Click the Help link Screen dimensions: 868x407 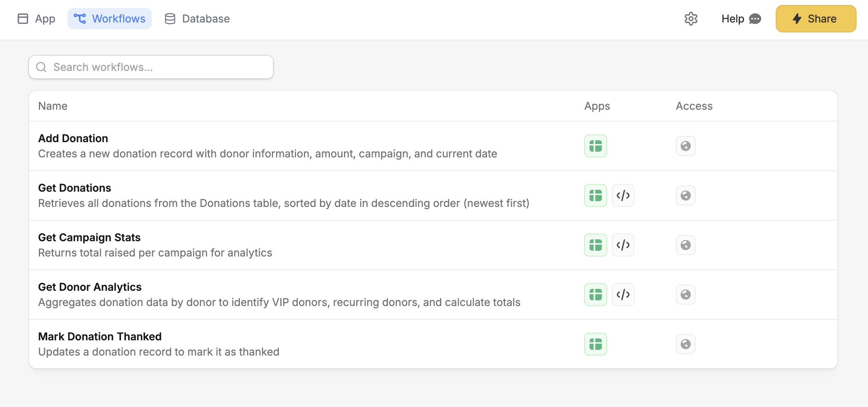coord(732,19)
